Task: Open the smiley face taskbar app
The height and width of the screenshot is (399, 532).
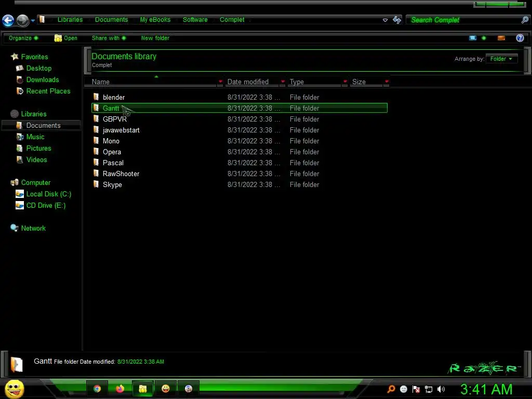Action: (x=166, y=389)
